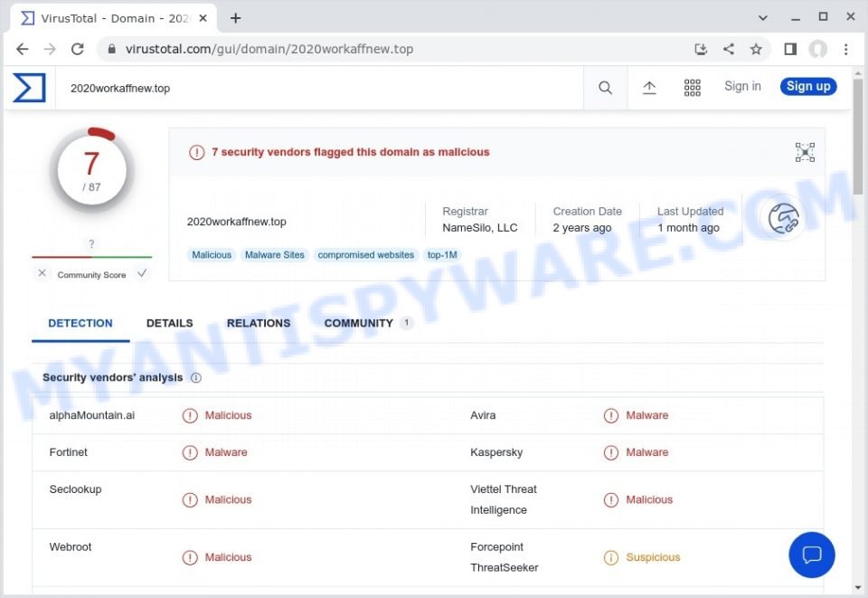Reload the page

pyautogui.click(x=78, y=49)
